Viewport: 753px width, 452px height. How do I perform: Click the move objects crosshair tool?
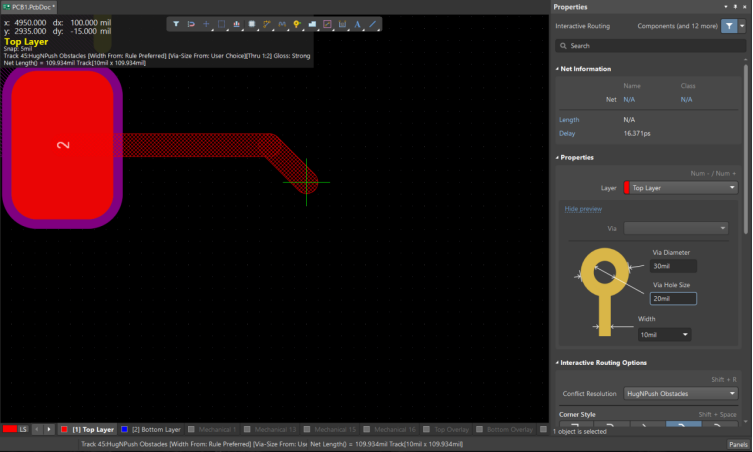pyautogui.click(x=207, y=24)
